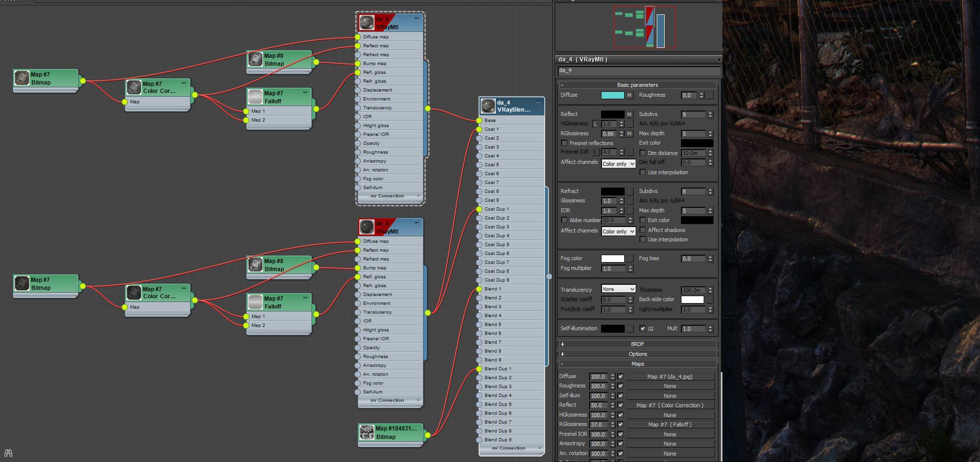Click the cyan Diffuse color swatch
980x462 pixels.
(x=612, y=95)
